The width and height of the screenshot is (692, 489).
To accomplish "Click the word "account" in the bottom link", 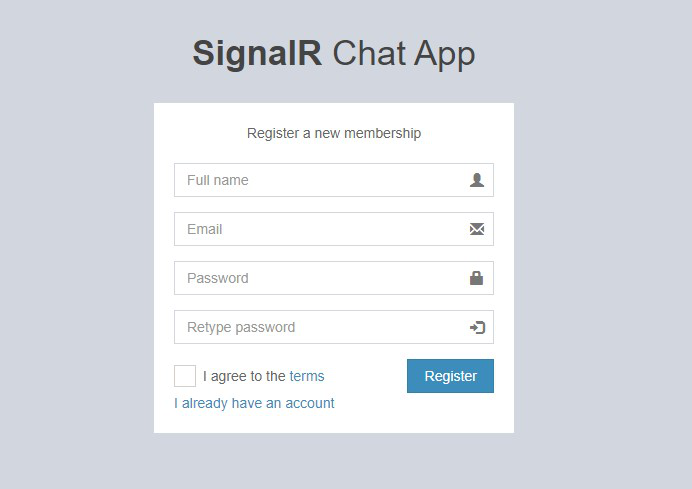I will click(309, 403).
